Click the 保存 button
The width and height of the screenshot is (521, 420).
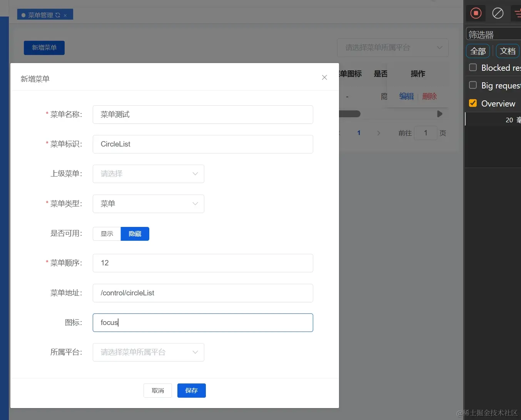pyautogui.click(x=192, y=390)
